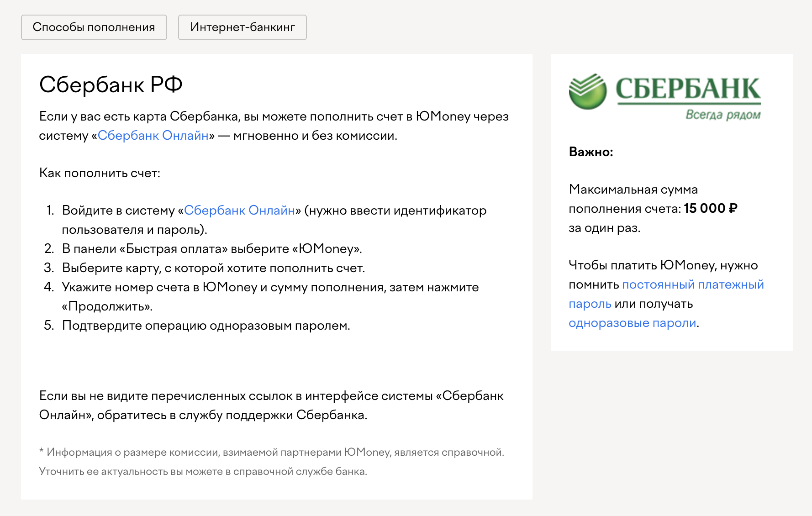Screen dimensions: 812x516
Task: Click the «Важно:» heading
Action: [x=591, y=152]
